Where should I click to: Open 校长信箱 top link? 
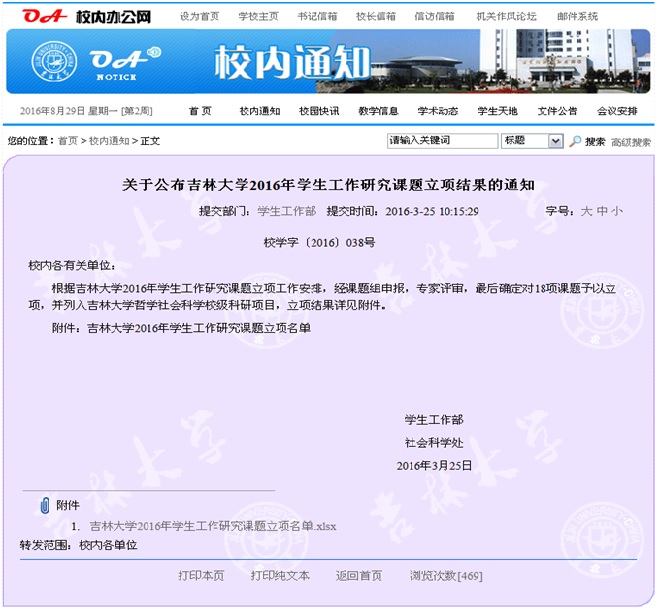pyautogui.click(x=375, y=16)
